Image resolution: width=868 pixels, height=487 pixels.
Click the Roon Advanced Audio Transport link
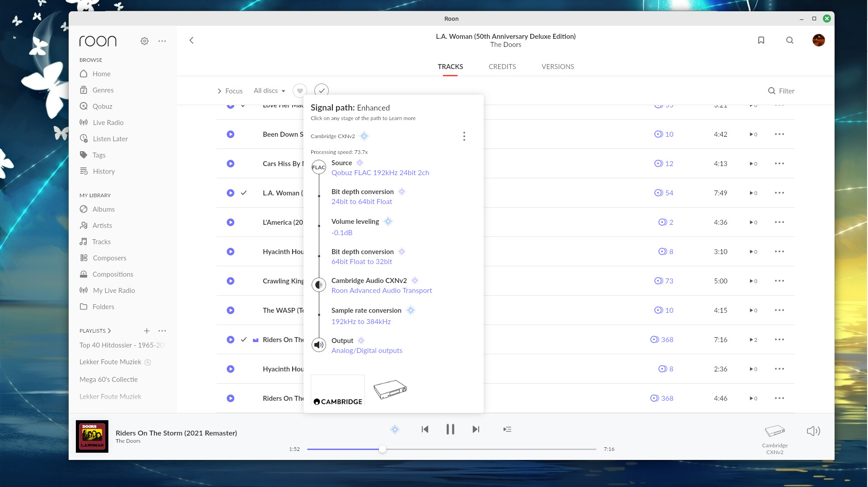tap(381, 291)
